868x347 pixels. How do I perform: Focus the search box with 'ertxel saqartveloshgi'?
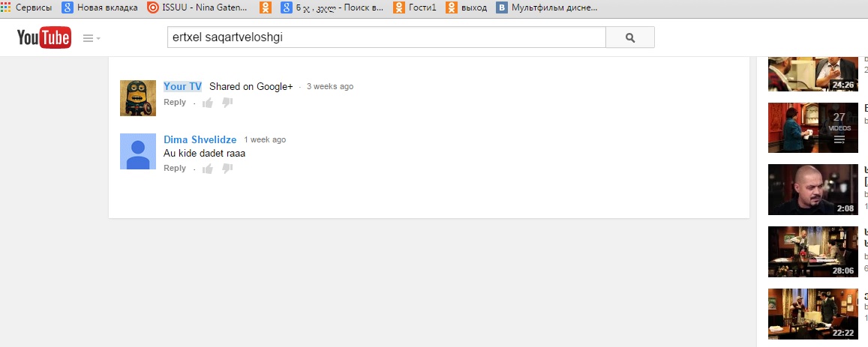coord(386,37)
